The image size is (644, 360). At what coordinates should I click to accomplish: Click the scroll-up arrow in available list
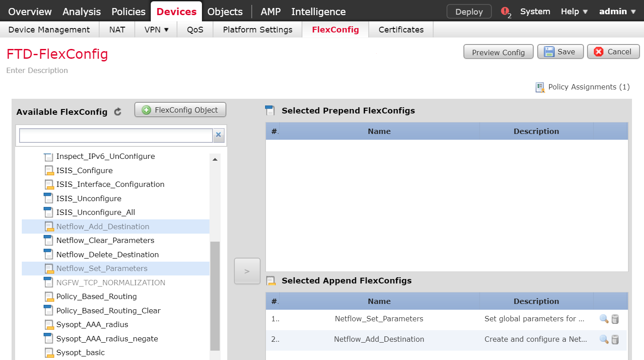[215, 160]
